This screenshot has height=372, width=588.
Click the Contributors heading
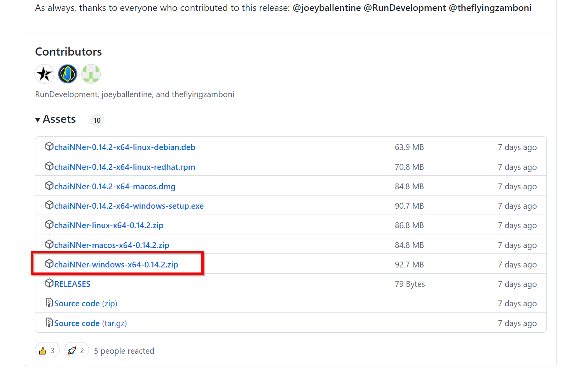pos(68,52)
